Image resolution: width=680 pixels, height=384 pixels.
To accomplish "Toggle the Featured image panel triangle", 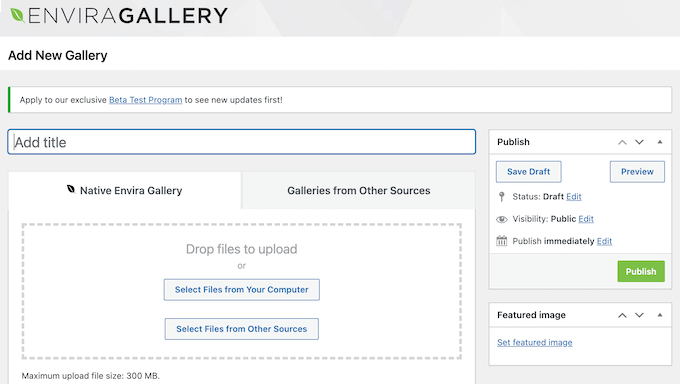I will (660, 315).
